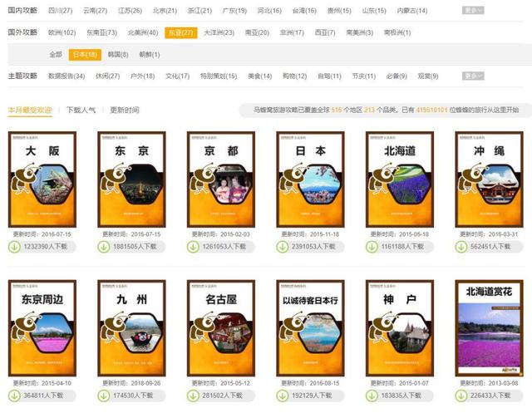Viewport: 532px width, 413px height.
Task: Filter by 南极洲(1)
Action: pos(397,32)
